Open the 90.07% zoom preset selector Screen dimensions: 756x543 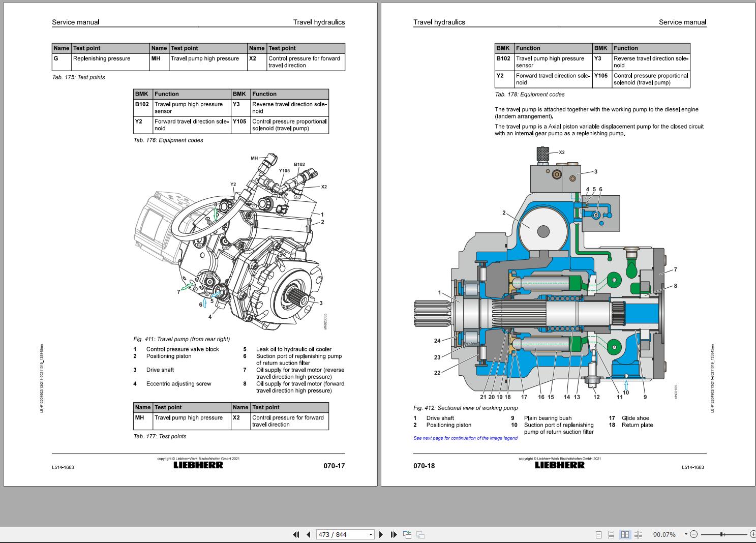click(664, 534)
